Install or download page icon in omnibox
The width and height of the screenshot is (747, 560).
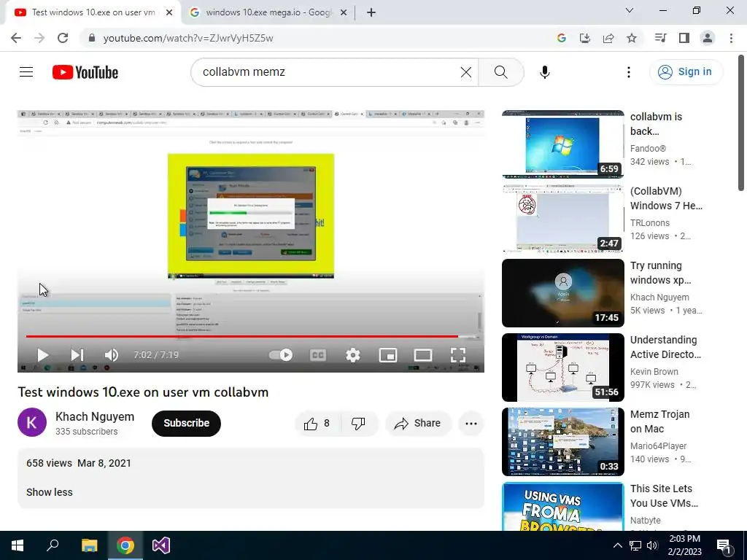(584, 38)
